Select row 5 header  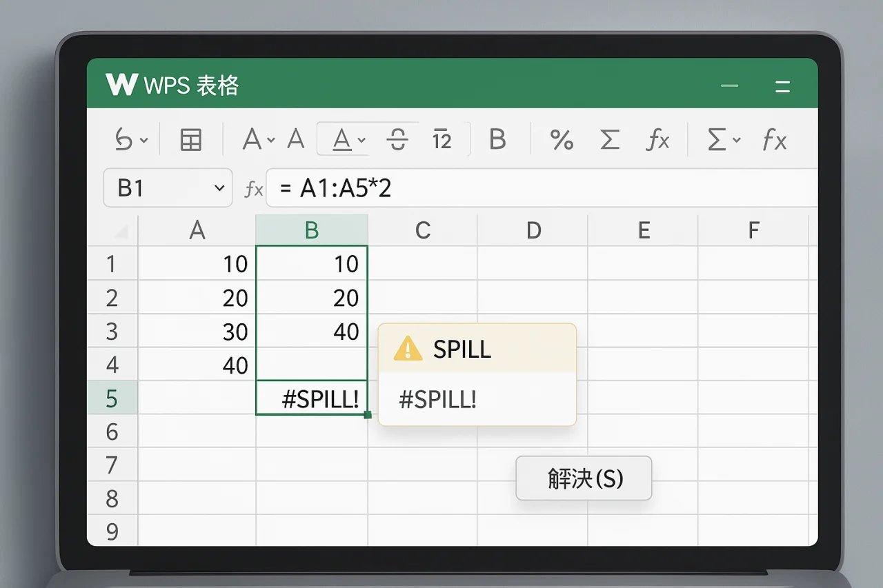click(112, 398)
